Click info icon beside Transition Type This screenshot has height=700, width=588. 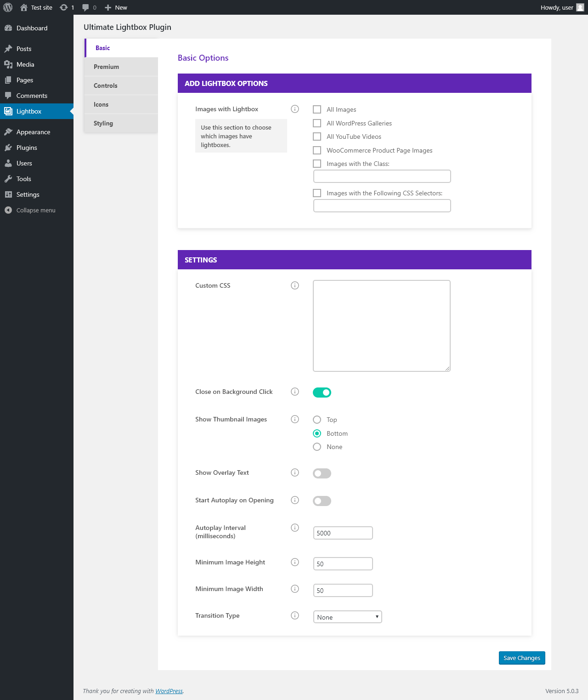295,615
